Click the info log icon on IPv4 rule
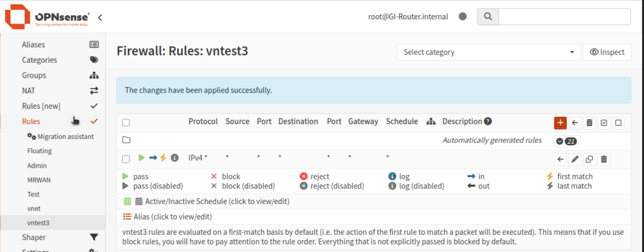 point(175,158)
